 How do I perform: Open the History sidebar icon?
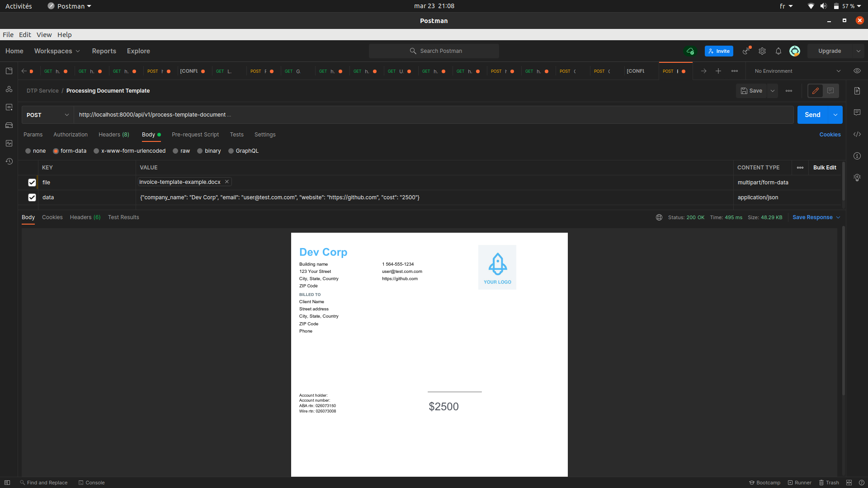[x=9, y=161]
